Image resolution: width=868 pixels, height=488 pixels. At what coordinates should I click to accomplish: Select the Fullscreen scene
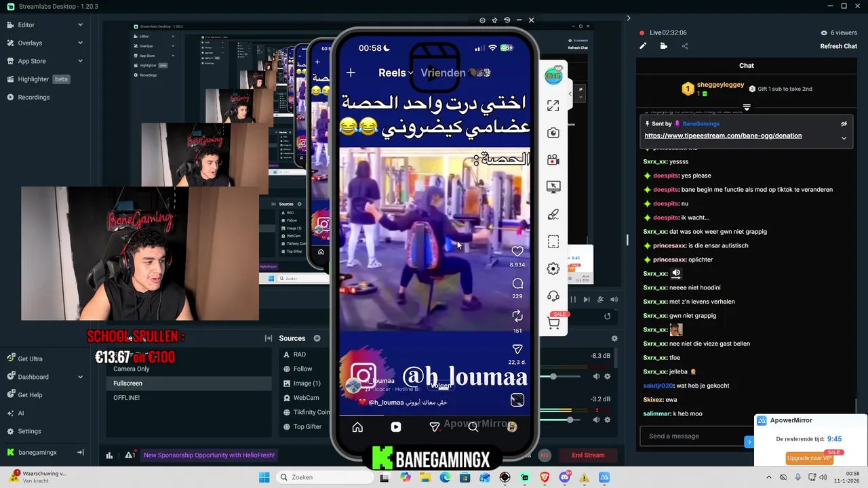(189, 383)
